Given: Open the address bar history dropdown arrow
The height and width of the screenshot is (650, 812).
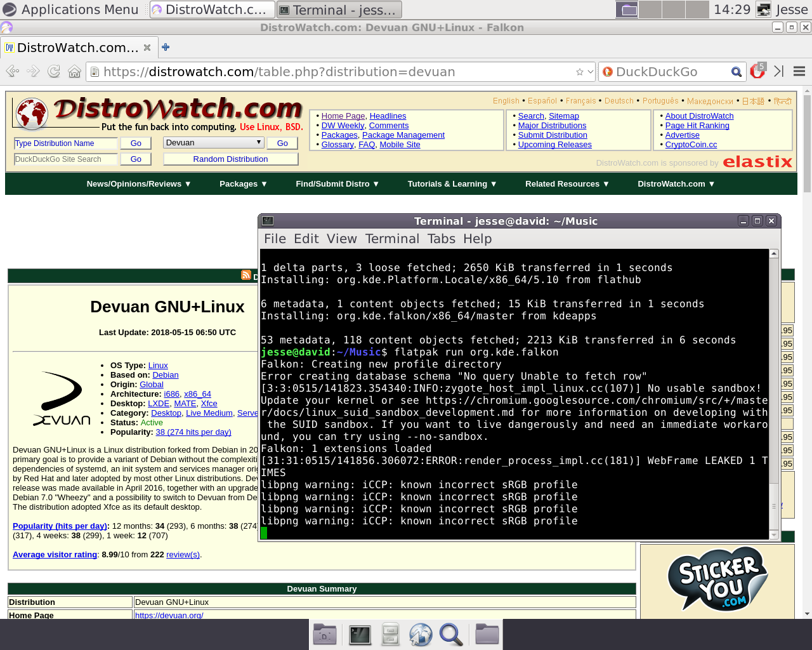Looking at the screenshot, I should pos(591,72).
